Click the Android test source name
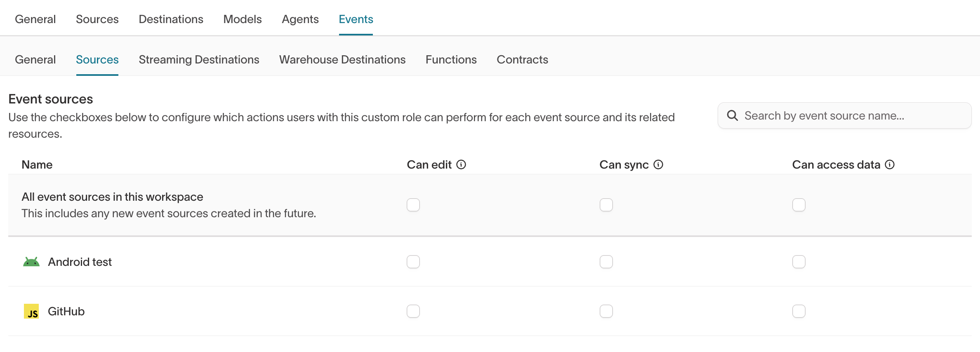The image size is (980, 352). 80,262
